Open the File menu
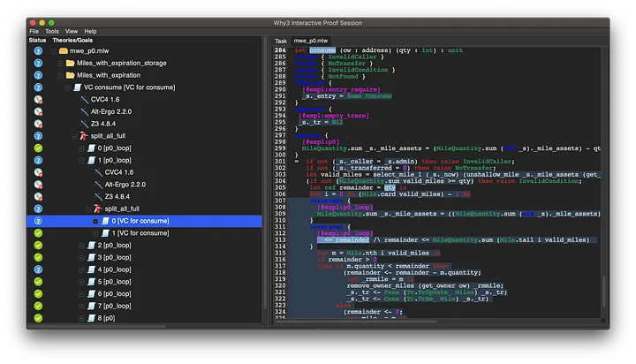The height and width of the screenshot is (364, 636). pos(34,31)
